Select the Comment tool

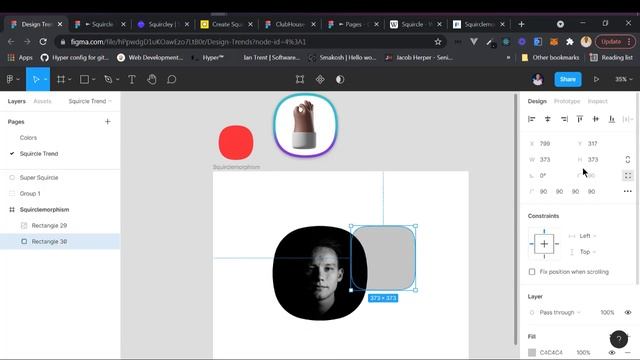[x=171, y=79]
